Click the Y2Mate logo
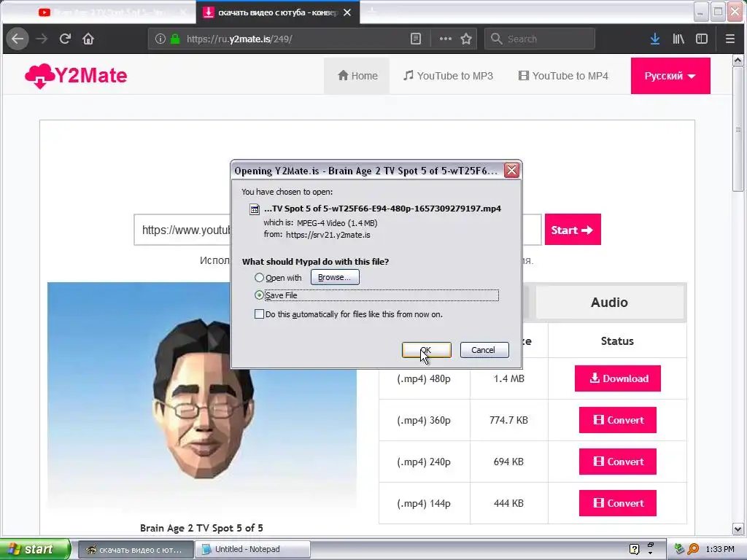The image size is (747, 560). click(76, 76)
